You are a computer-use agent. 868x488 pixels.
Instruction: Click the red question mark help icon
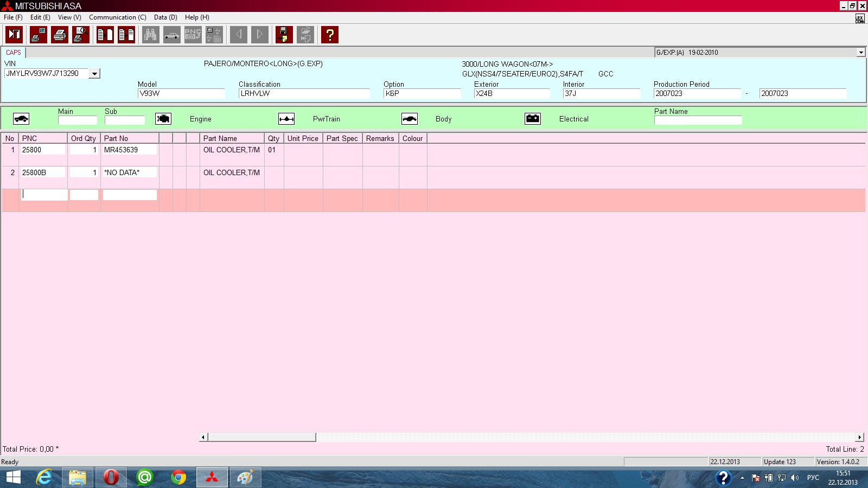pyautogui.click(x=329, y=35)
